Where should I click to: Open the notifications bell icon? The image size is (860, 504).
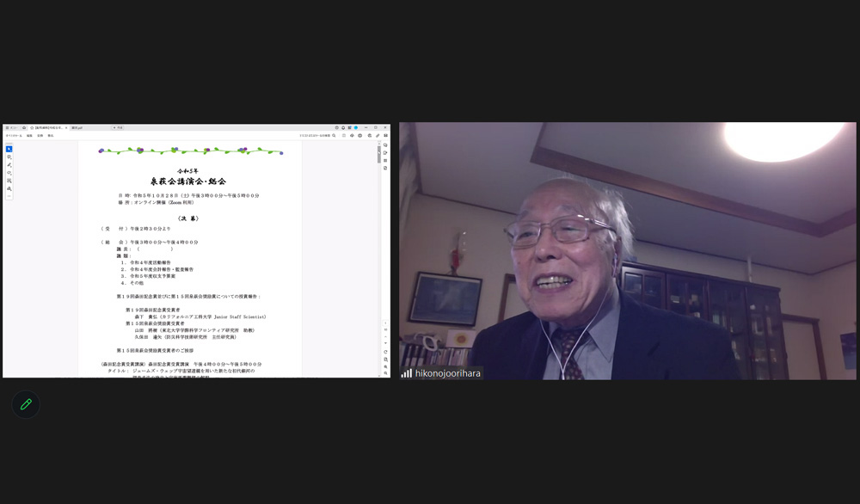pyautogui.click(x=343, y=128)
